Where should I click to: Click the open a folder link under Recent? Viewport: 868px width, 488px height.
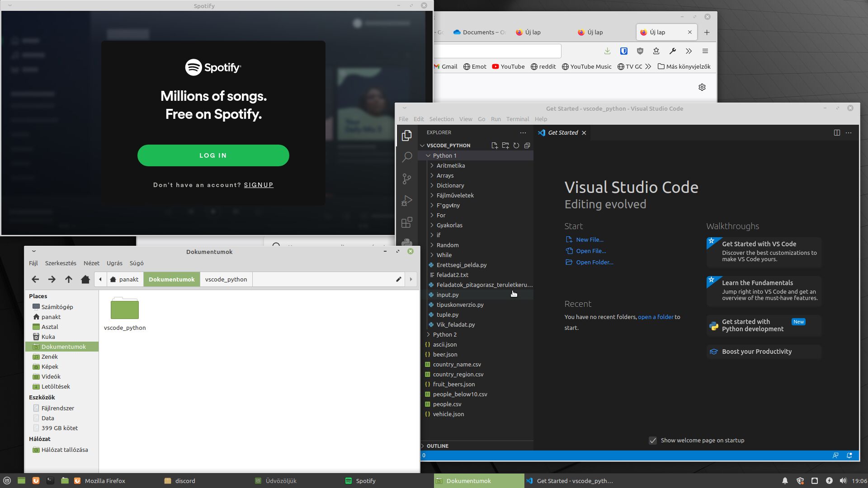pos(656,317)
